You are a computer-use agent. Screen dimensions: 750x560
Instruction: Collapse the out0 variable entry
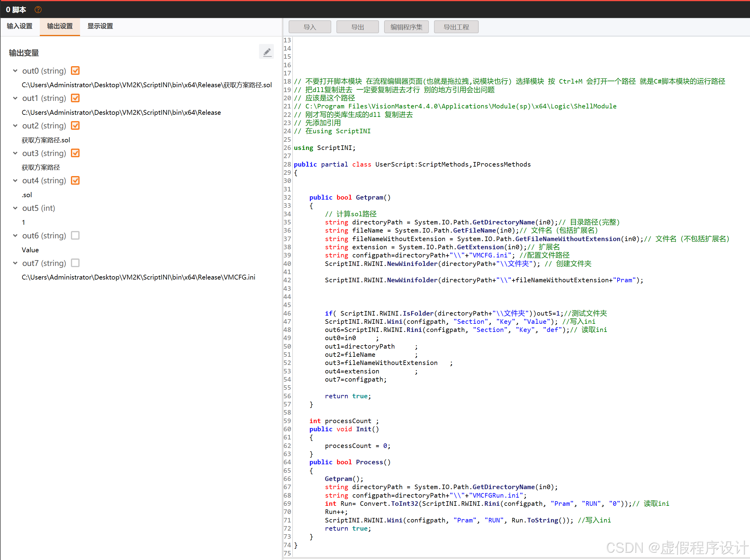click(15, 71)
